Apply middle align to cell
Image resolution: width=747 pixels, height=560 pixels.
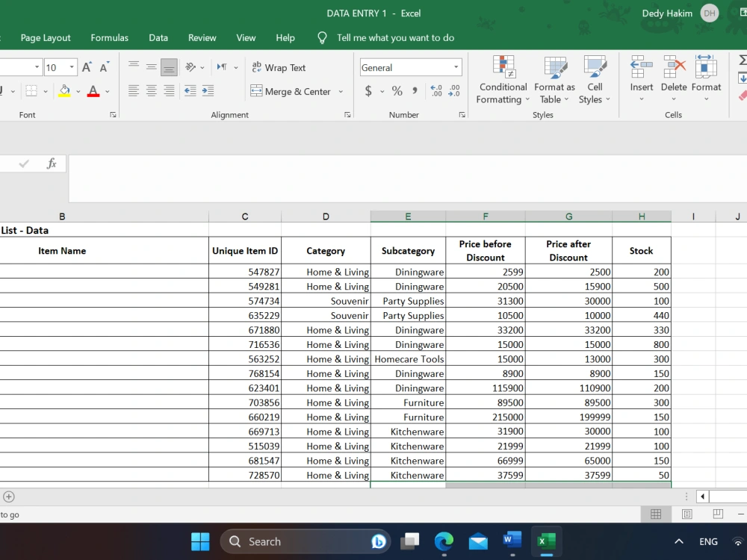pyautogui.click(x=152, y=67)
